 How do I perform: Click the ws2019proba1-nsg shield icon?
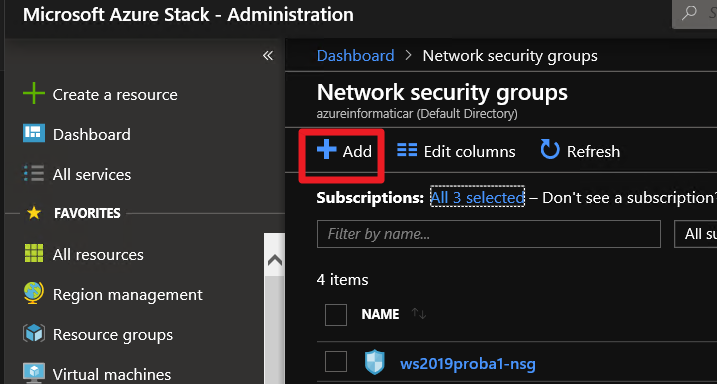click(x=375, y=363)
